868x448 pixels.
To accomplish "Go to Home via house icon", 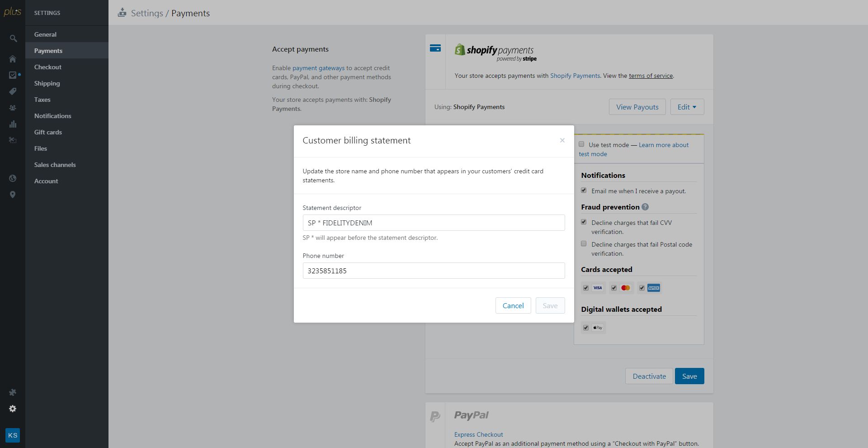I will click(13, 59).
